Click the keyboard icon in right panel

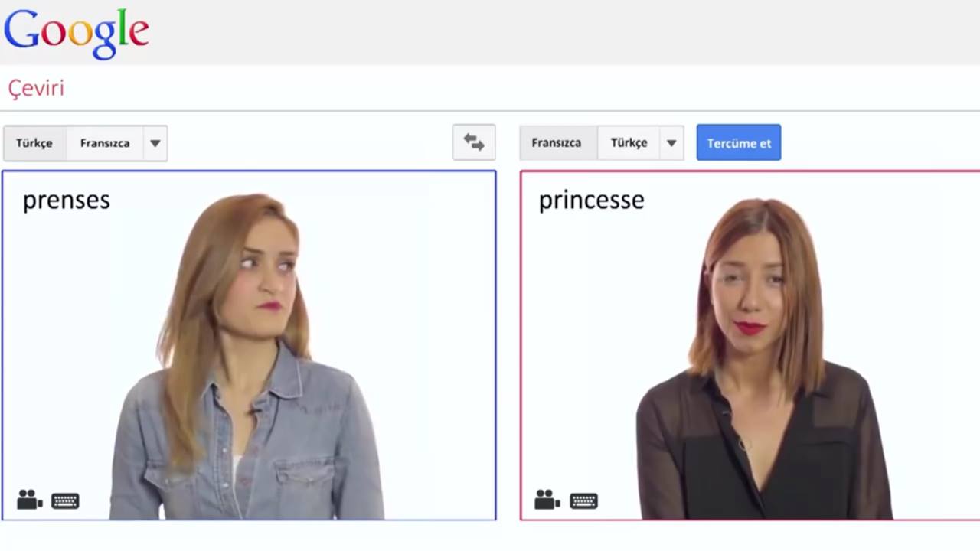(x=583, y=501)
